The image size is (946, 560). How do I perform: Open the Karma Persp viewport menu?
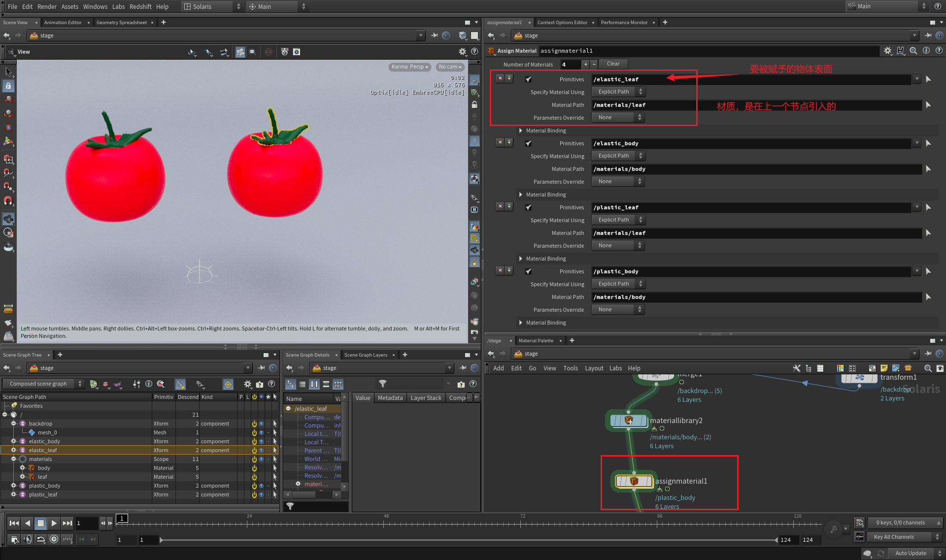(x=409, y=67)
